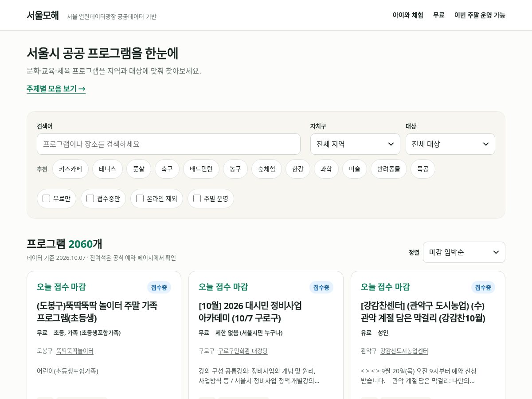Image resolution: width=532 pixels, height=399 pixels.
Task: Open the 관악 계절 담은 막걸리 card title
Action: (423, 312)
